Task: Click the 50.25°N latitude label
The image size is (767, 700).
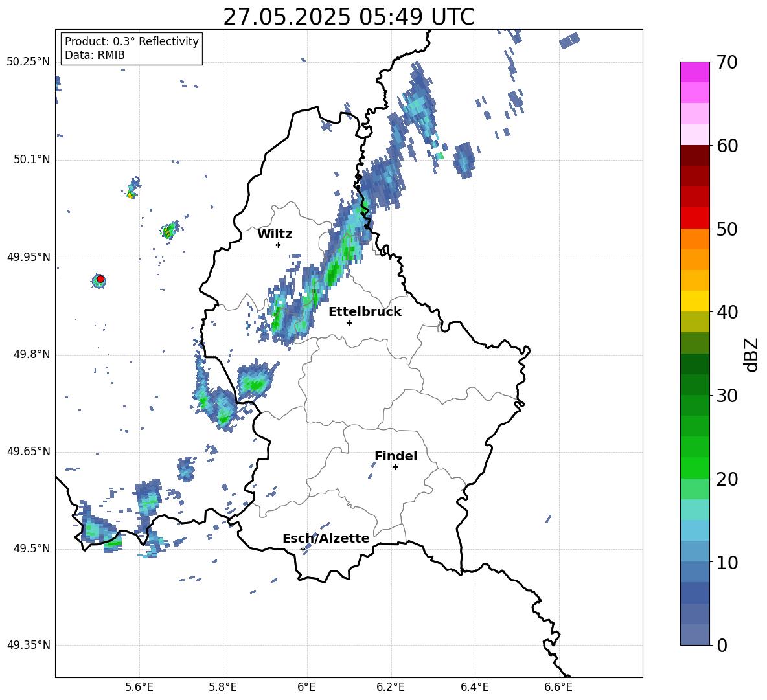Action: [29, 62]
